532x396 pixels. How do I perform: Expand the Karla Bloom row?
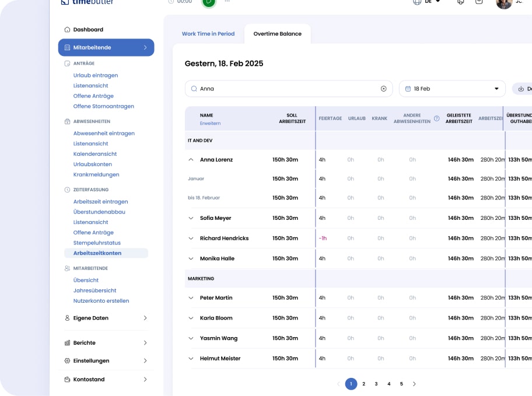(x=191, y=318)
